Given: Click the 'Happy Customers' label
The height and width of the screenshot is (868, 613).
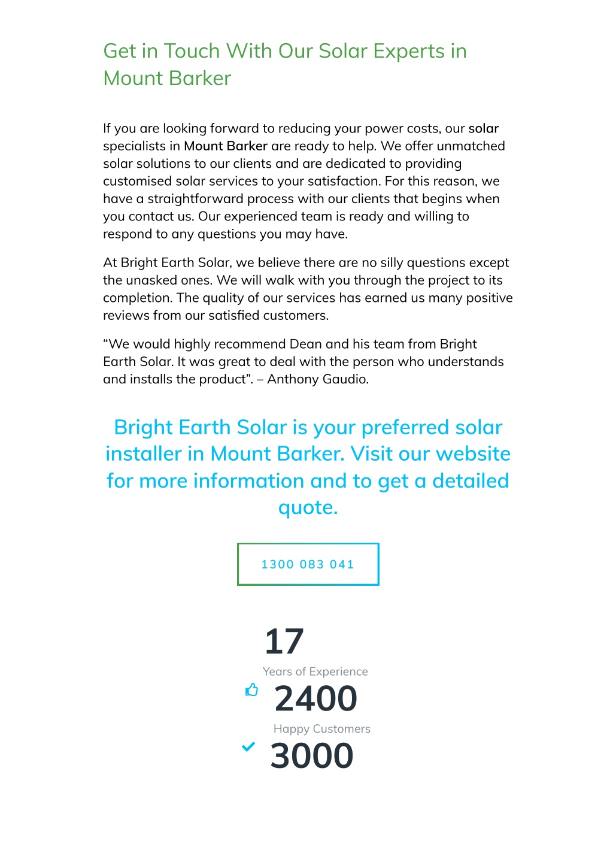Looking at the screenshot, I should [x=322, y=729].
